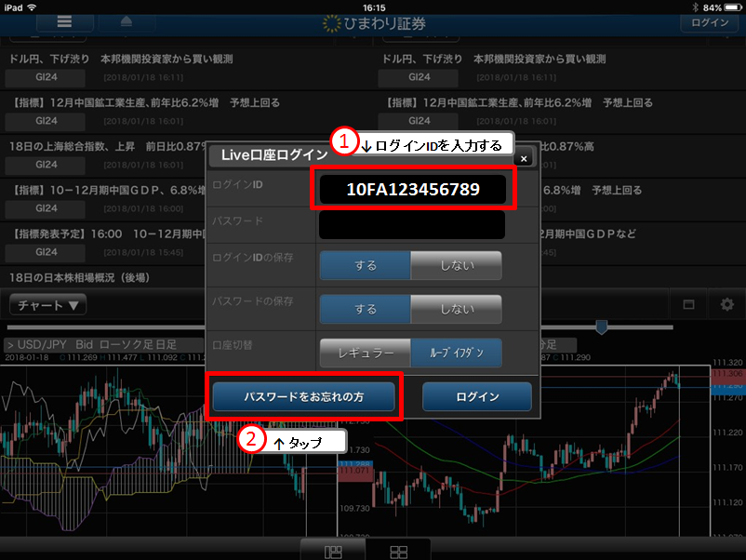Set ログインIDの保存 to する
746x560 pixels.
(x=366, y=265)
